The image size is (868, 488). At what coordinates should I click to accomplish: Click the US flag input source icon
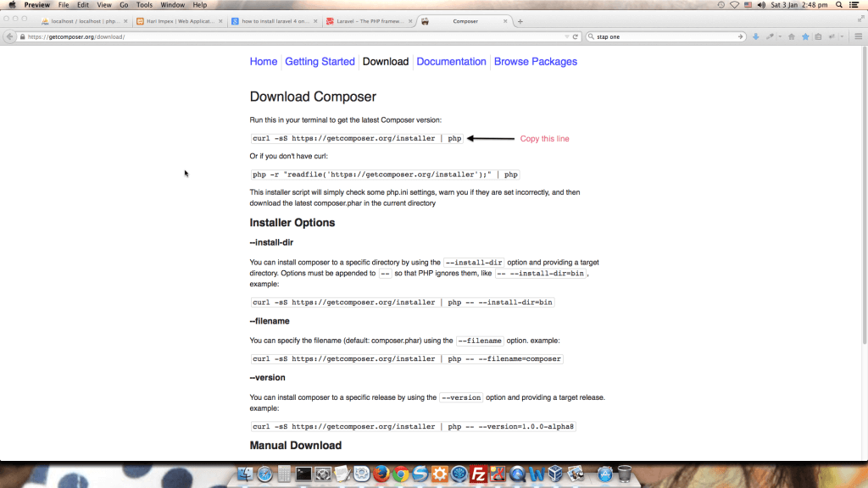[748, 5]
